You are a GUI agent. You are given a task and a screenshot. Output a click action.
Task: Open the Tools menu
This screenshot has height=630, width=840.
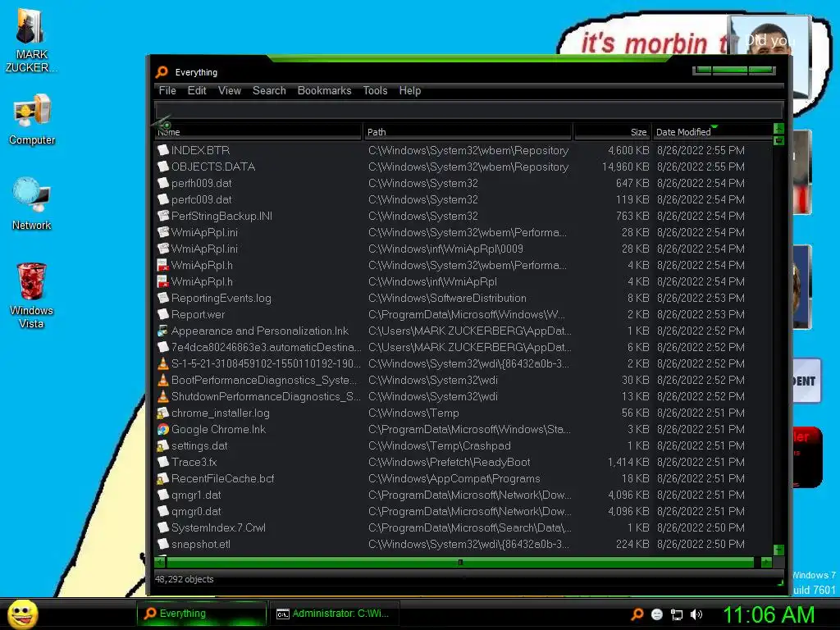pos(375,90)
